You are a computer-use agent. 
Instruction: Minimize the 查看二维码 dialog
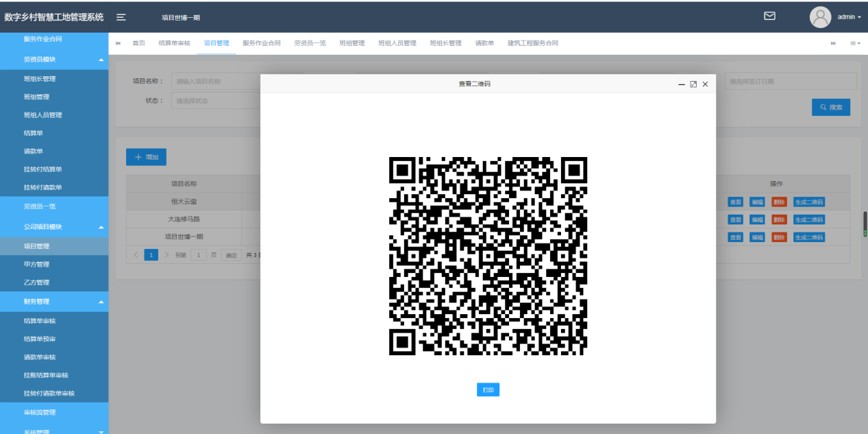[682, 84]
